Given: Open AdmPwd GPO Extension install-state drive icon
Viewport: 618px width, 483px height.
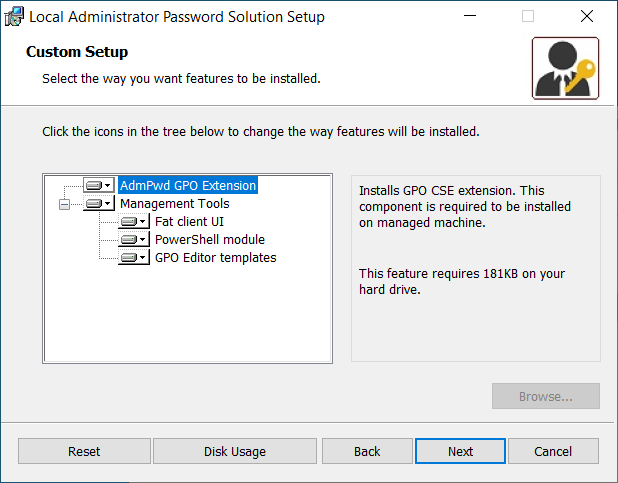Looking at the screenshot, I should pyautogui.click(x=99, y=185).
